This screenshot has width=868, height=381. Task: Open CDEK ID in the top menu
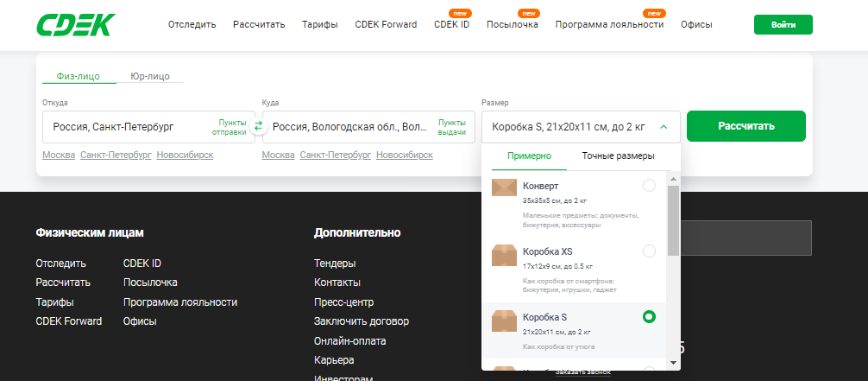coord(452,24)
